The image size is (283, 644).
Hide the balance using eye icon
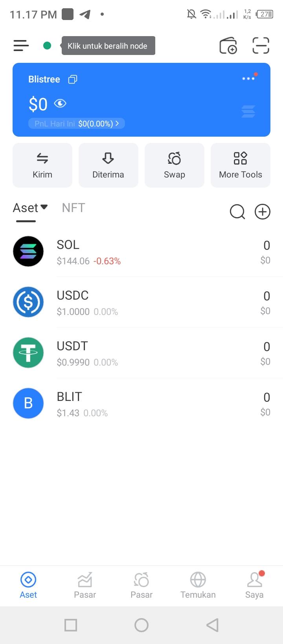coord(60,104)
